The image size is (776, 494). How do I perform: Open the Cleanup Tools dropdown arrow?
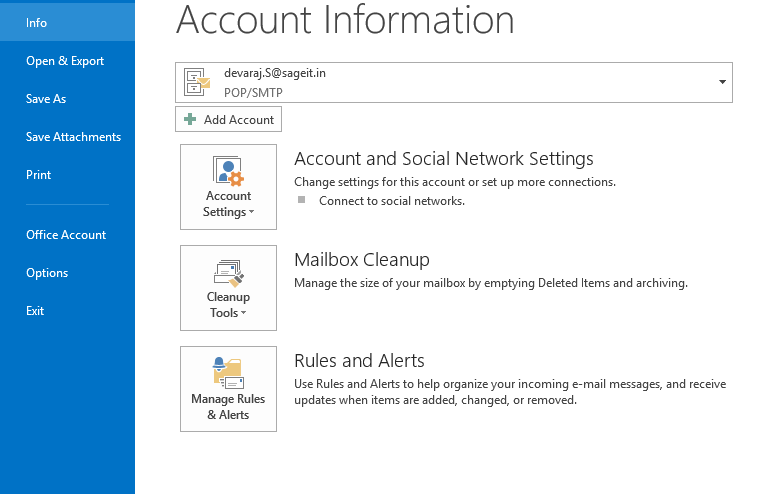pyautogui.click(x=244, y=314)
